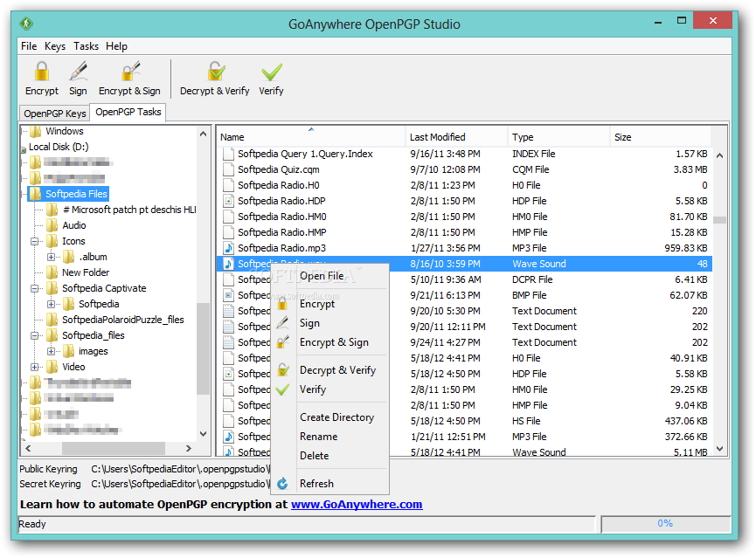This screenshot has height=558, width=756.
Task: Select '# Microsoft patch pt deschis HLI' folder
Action: tap(129, 210)
